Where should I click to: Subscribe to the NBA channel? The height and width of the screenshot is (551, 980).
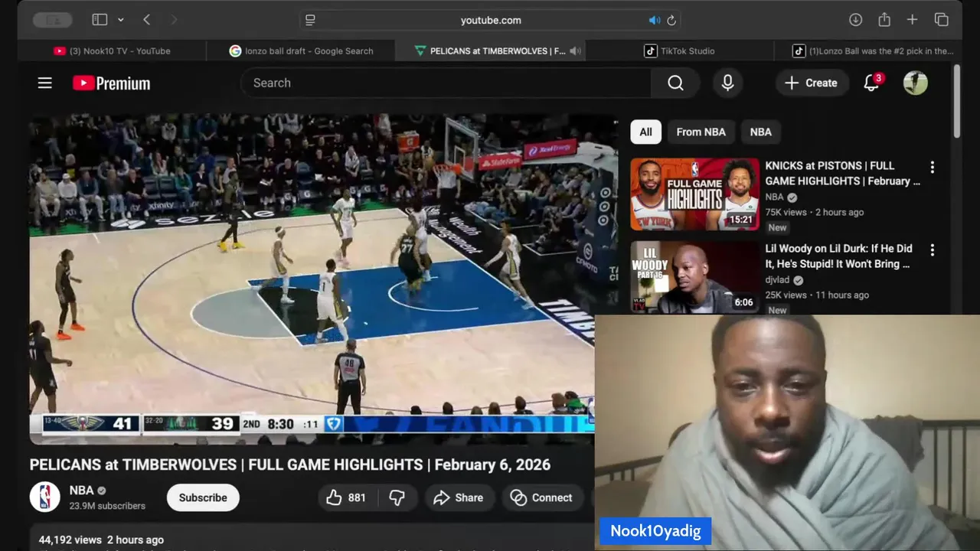(203, 497)
